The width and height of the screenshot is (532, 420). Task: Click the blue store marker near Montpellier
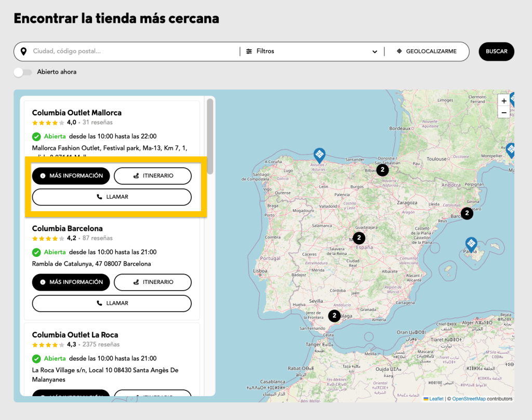[x=511, y=150]
